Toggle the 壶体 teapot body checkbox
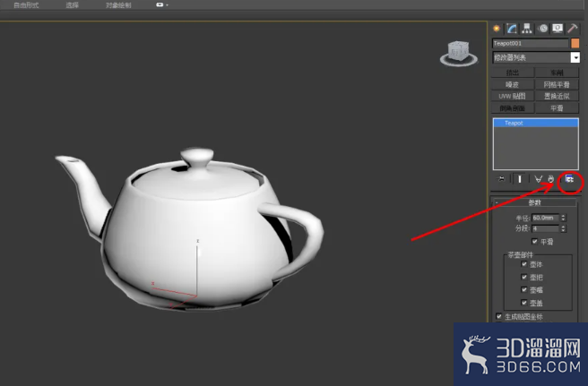 pyautogui.click(x=523, y=264)
